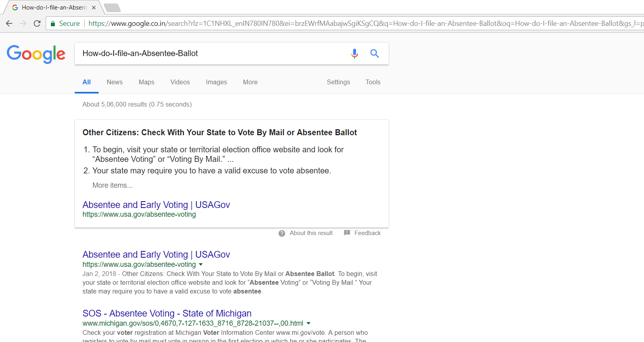Click snippet step 1 about election office website

click(218, 154)
